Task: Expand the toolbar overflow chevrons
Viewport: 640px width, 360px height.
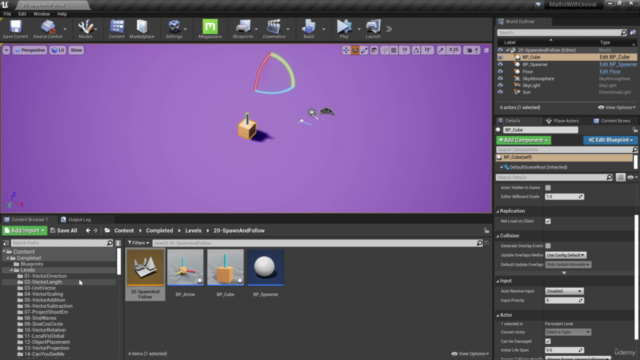Action: pyautogui.click(x=389, y=29)
